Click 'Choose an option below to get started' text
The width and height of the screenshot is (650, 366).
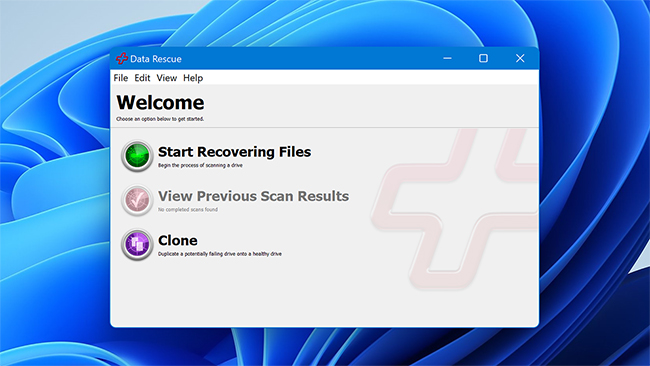(160, 119)
